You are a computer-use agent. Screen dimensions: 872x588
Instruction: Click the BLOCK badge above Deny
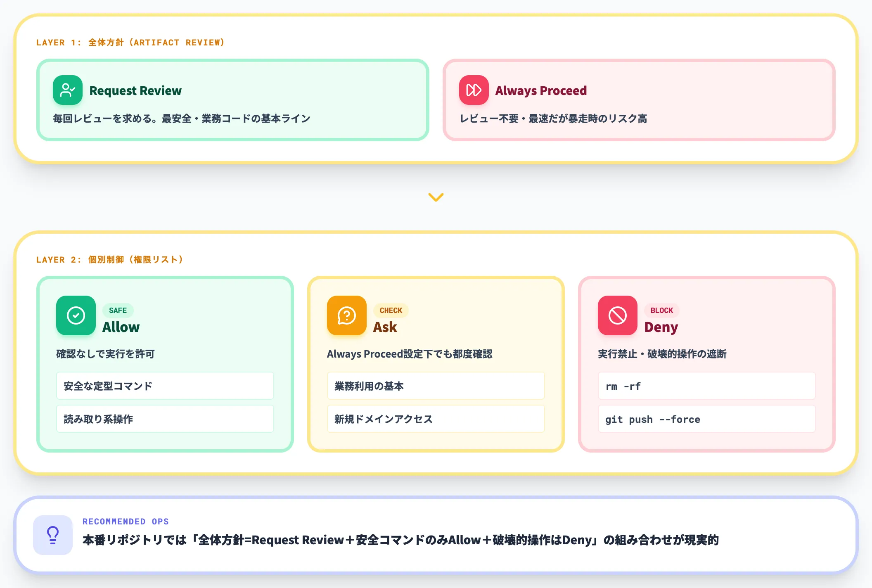(661, 311)
